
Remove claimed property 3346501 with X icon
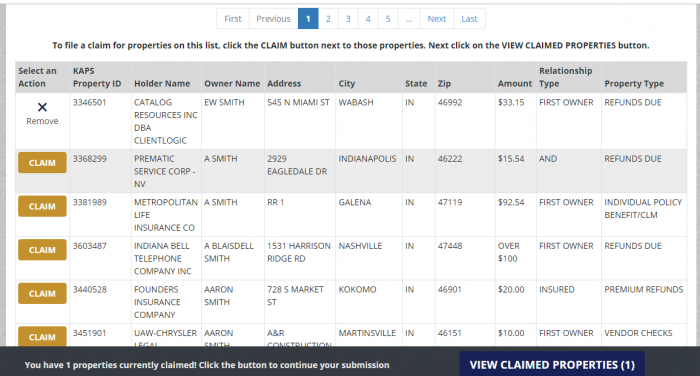[x=42, y=113]
